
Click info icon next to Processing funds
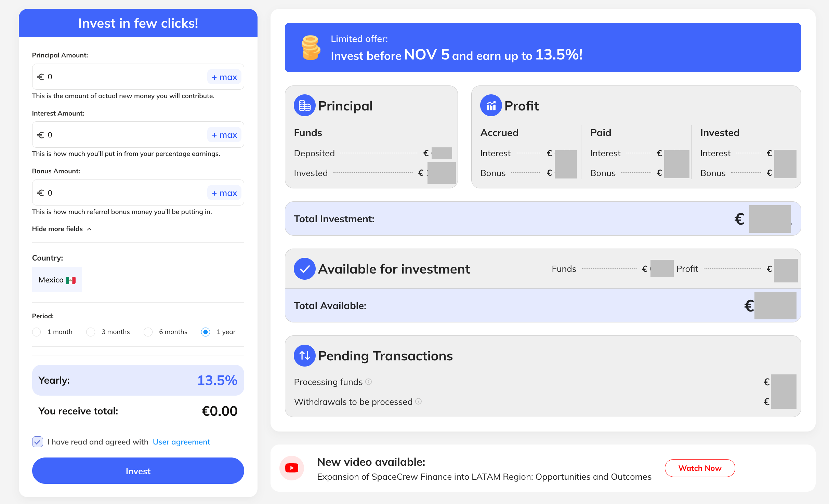(368, 382)
